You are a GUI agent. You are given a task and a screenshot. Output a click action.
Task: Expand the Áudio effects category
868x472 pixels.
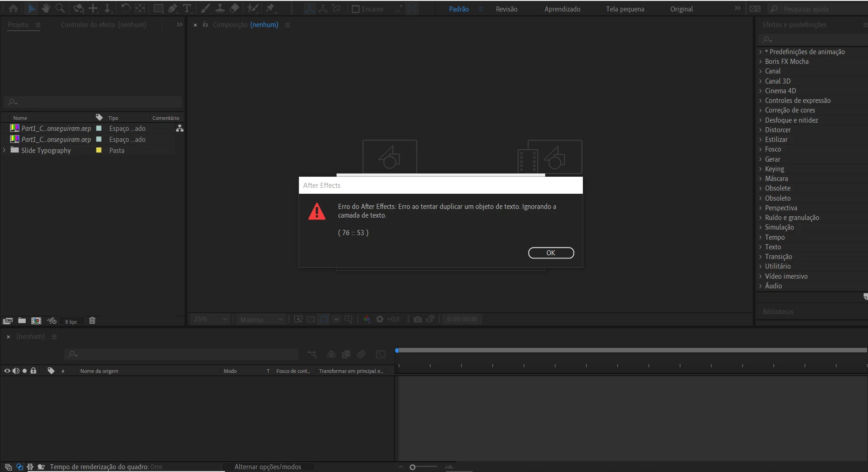pos(761,286)
